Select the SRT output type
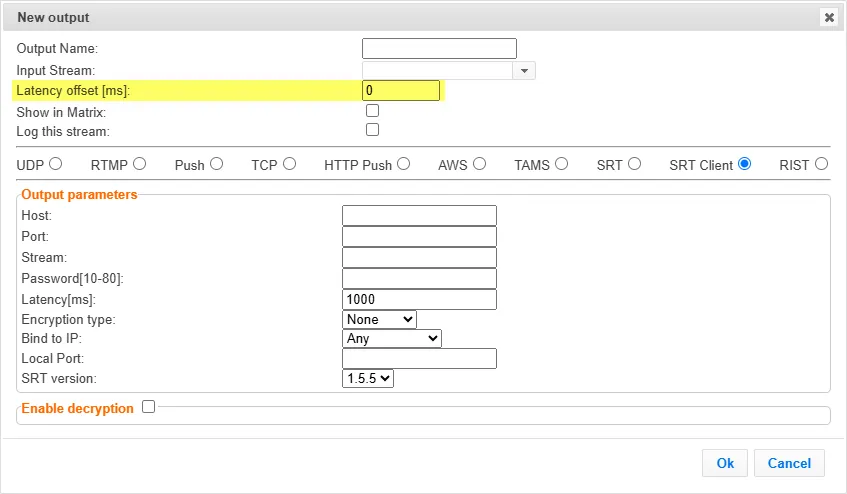Screen dimensions: 847x494 (634, 164)
